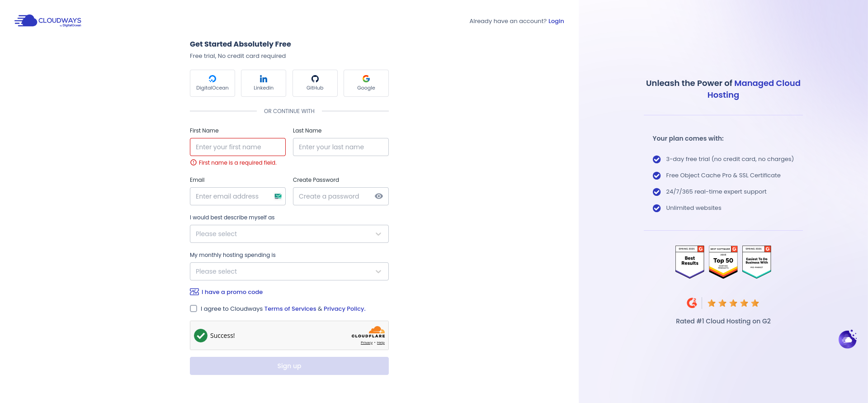
Task: Click the Sign up button
Action: [x=289, y=366]
